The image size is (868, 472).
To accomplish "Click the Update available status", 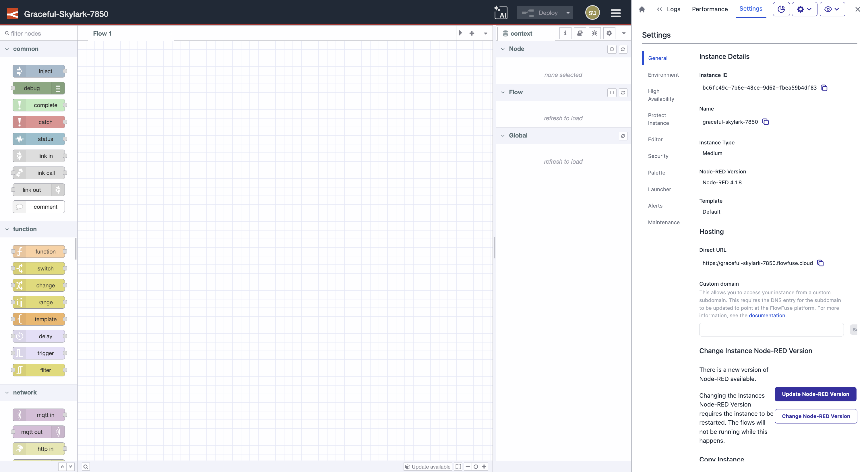I will pos(428,467).
